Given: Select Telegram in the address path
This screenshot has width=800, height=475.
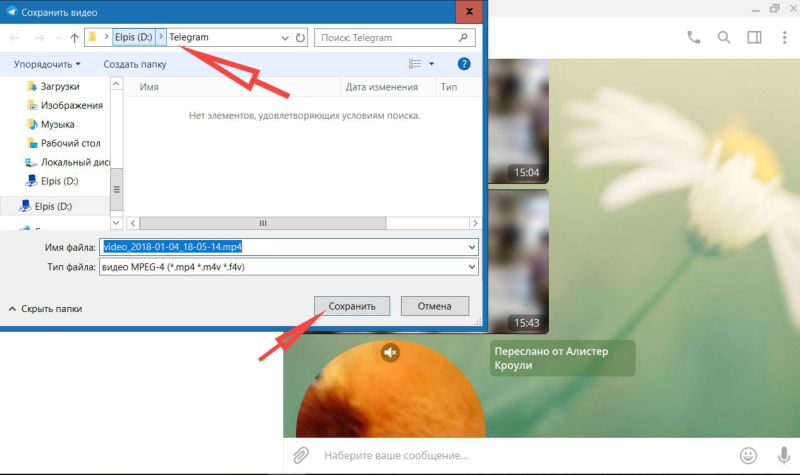Looking at the screenshot, I should coord(189,37).
